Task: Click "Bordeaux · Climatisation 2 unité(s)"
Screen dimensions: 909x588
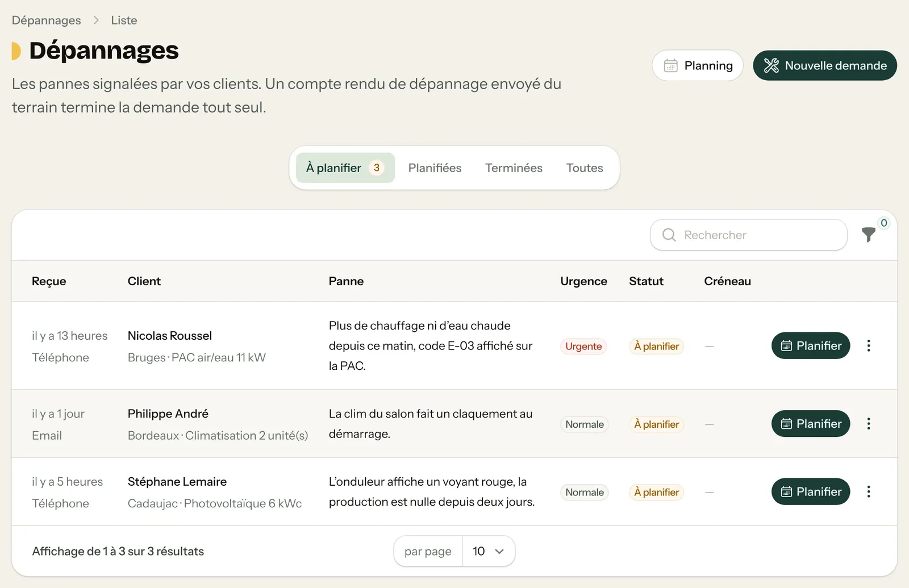Action: click(218, 436)
